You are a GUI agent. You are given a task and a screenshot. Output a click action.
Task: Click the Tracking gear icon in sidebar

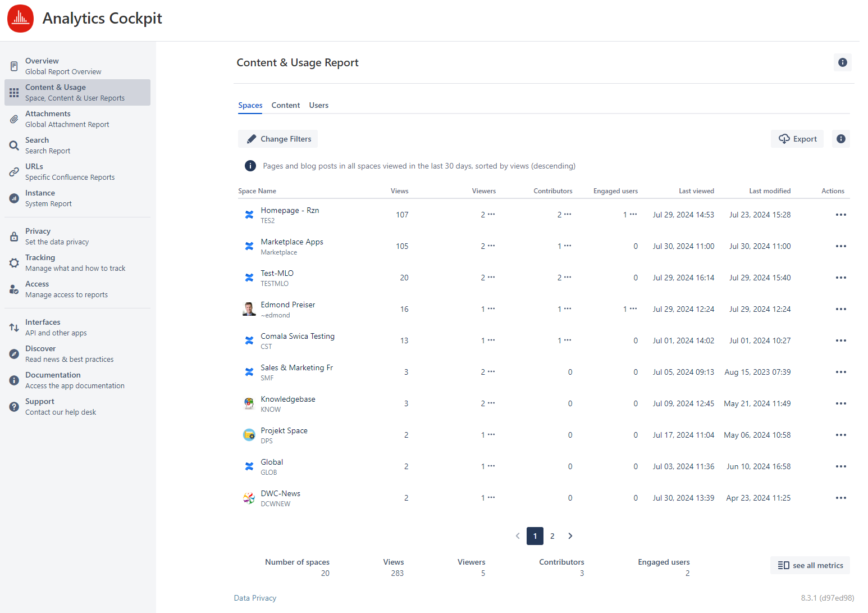(14, 263)
